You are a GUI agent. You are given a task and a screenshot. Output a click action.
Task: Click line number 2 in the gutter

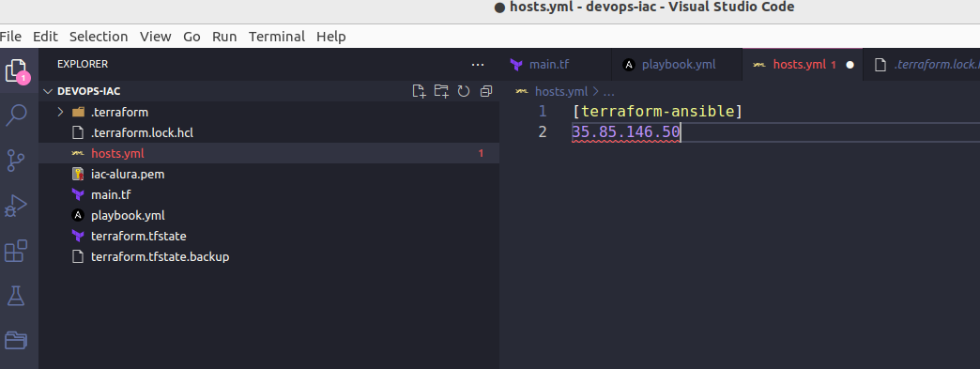543,132
